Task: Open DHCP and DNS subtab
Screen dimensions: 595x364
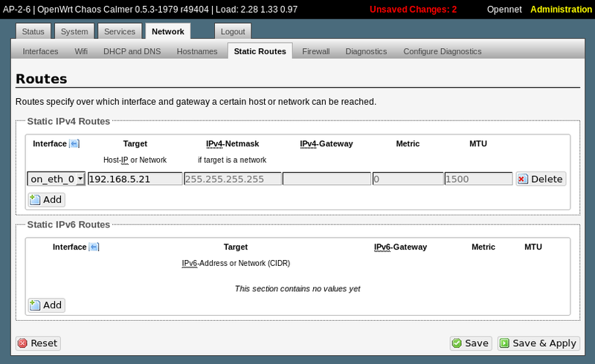Action: (x=132, y=51)
